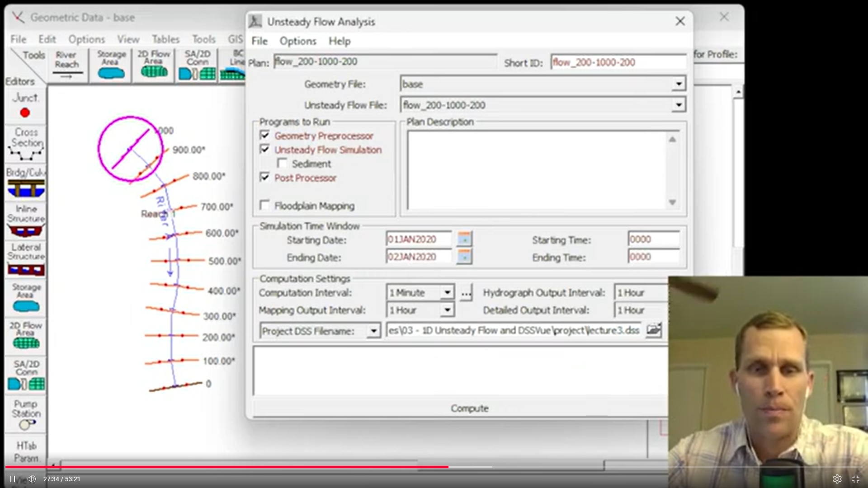This screenshot has width=868, height=488.
Task: Browse for DSS file folder icon
Action: click(x=653, y=330)
